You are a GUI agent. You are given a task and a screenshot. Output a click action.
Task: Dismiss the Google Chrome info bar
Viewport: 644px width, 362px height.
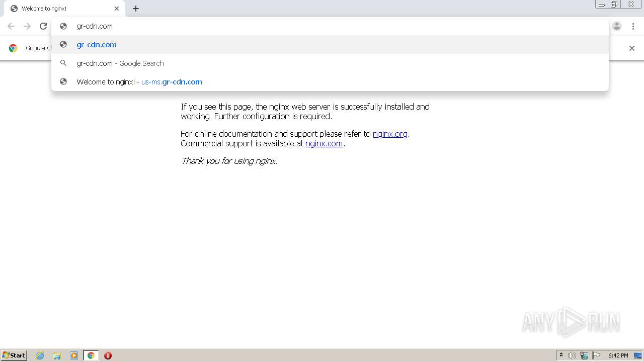click(x=632, y=48)
